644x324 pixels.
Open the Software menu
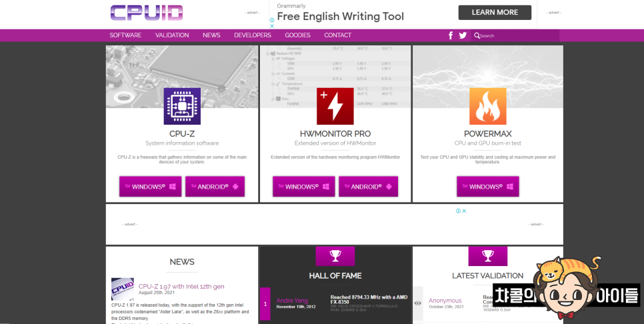125,35
